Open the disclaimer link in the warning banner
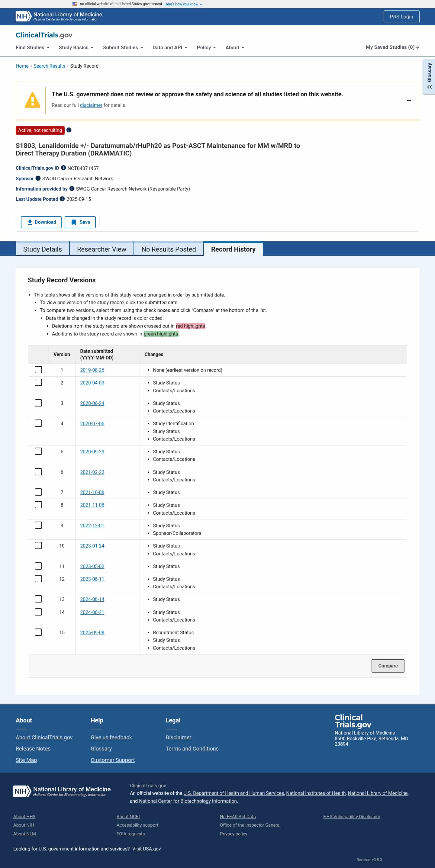This screenshot has width=435, height=868. tap(91, 105)
